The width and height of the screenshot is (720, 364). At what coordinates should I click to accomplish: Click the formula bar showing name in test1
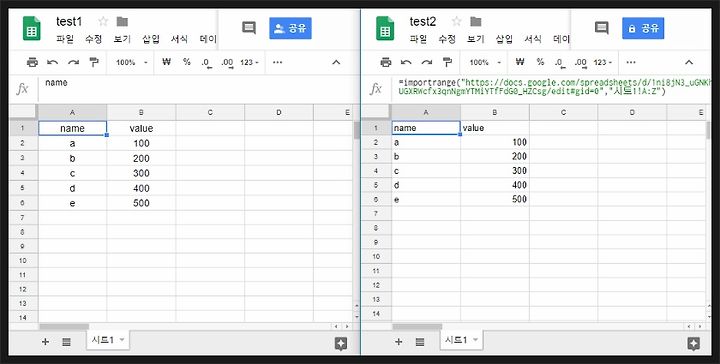(198, 89)
